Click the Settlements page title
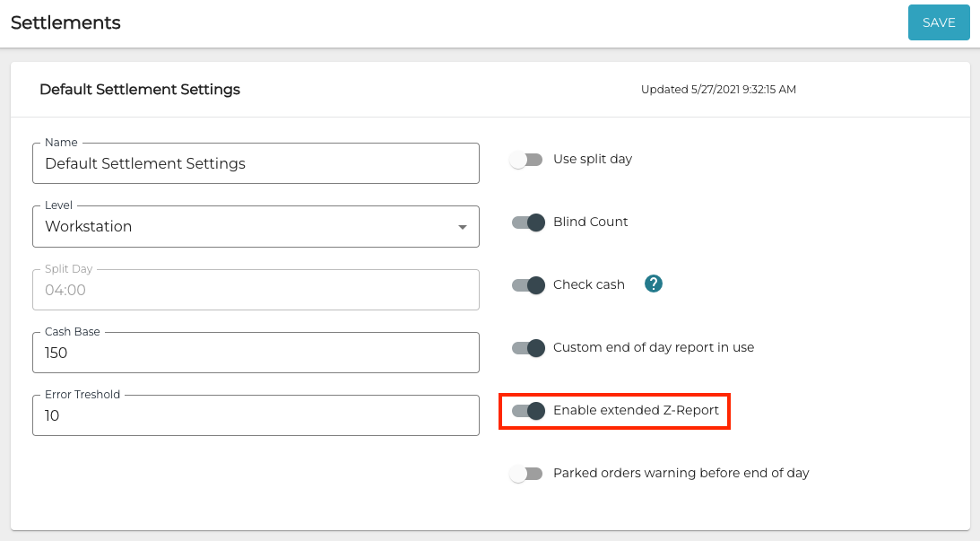Viewport: 980px width, 541px height. coord(65,22)
